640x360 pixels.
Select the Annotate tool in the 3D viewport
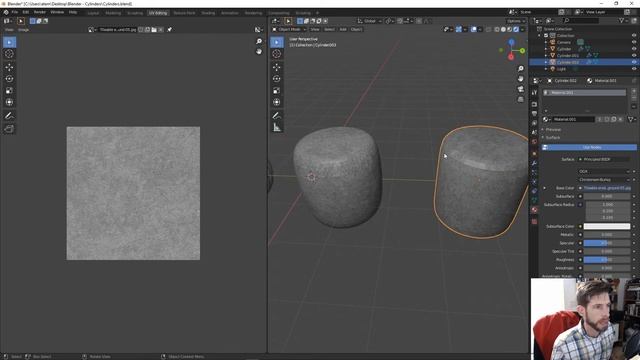(277, 116)
